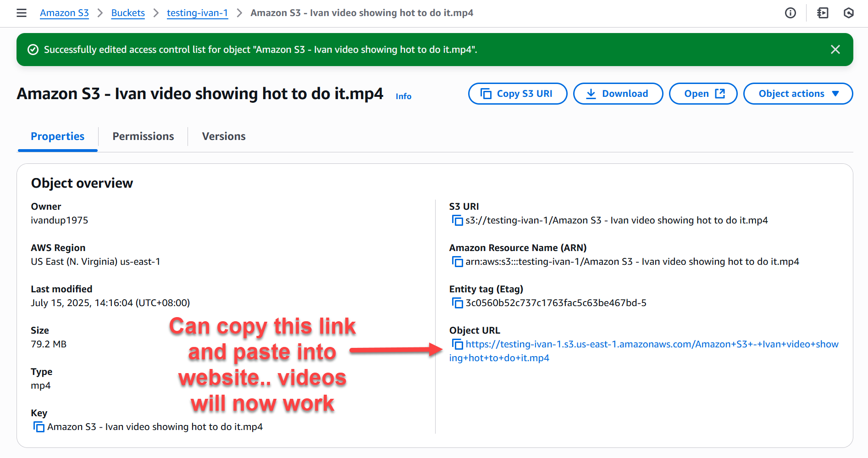Screen dimensions: 868x458
Task: Copy the Amazon Resource Name icon
Action: pos(457,262)
